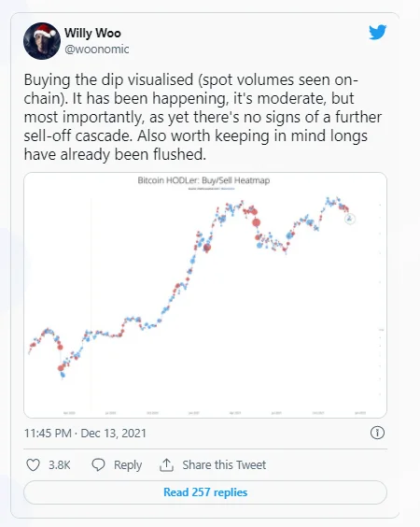420x527 pixels.
Task: Click the Twitter bird logo
Action: [378, 32]
